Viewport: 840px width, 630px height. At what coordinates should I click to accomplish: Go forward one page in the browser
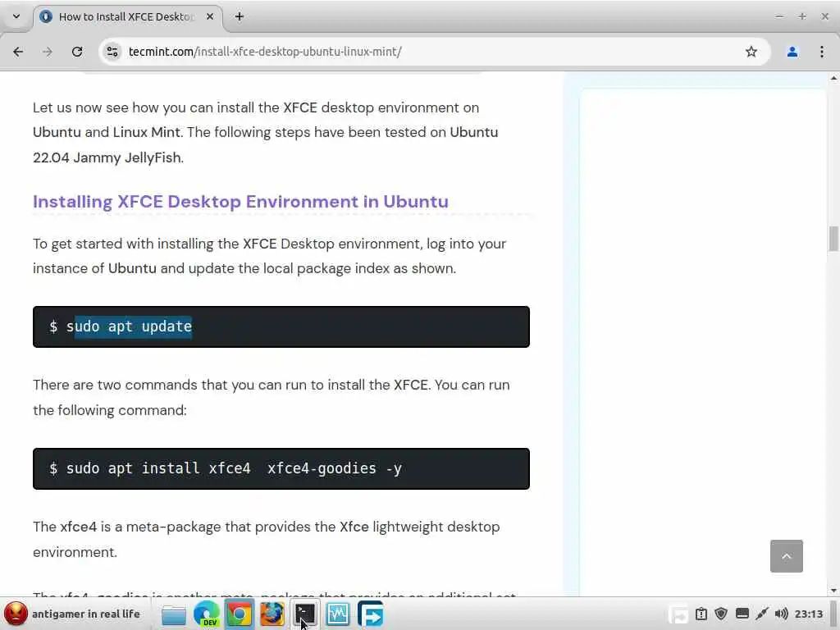[x=48, y=52]
